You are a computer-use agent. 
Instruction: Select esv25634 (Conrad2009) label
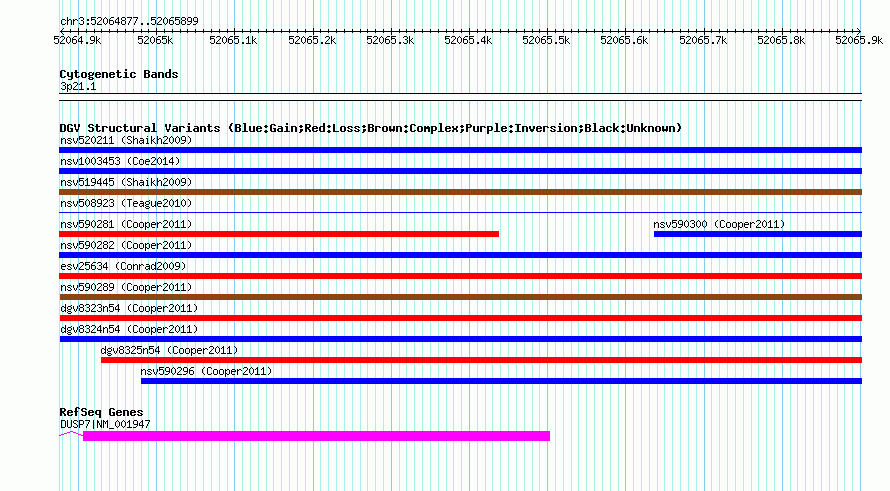tap(123, 266)
